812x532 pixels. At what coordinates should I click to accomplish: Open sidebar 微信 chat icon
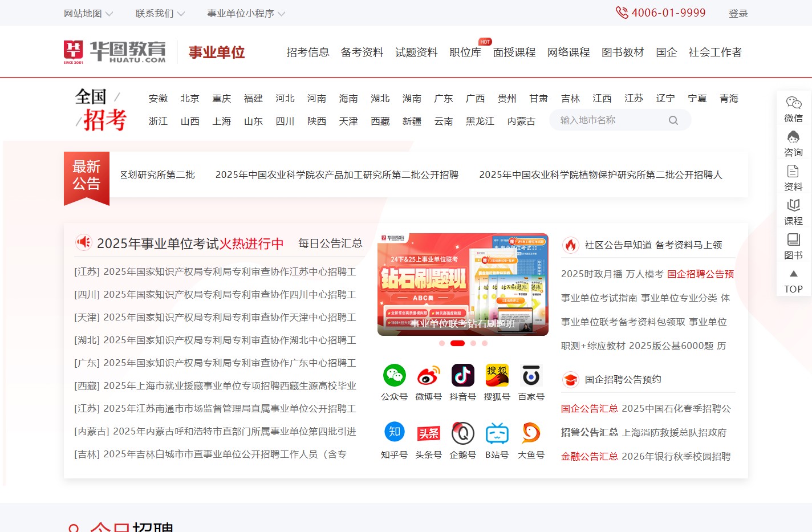[793, 103]
